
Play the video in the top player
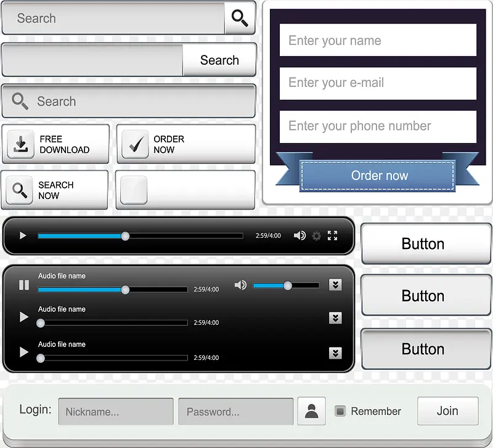click(23, 235)
